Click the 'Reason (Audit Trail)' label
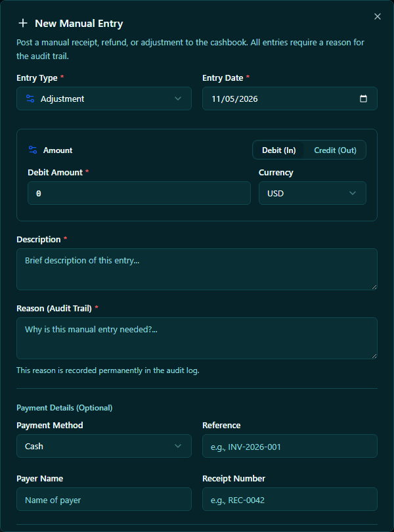 click(x=55, y=308)
